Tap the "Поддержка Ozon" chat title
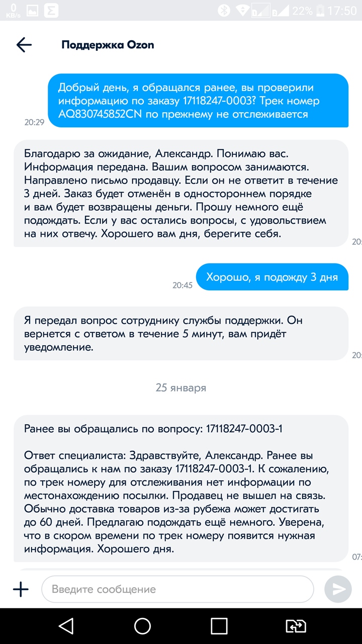This screenshot has height=644, width=362. [x=108, y=45]
